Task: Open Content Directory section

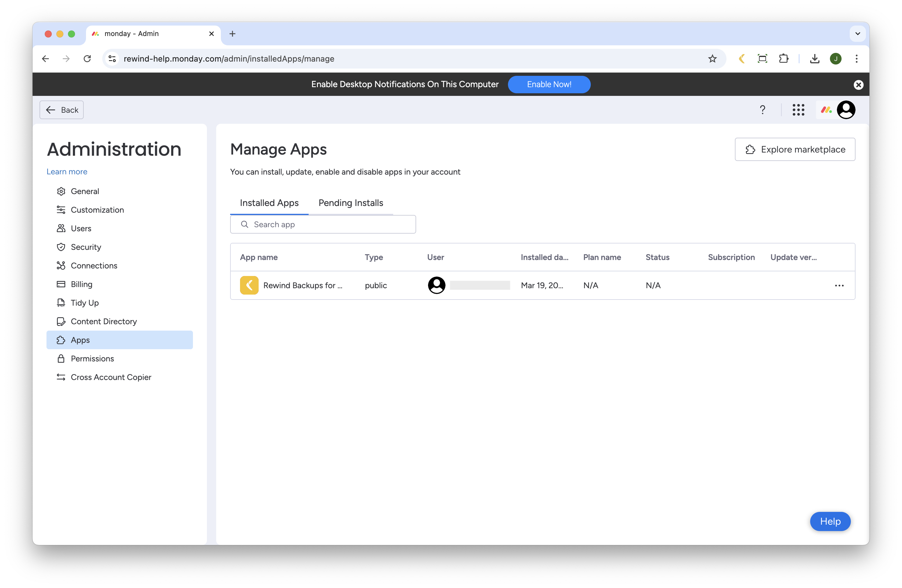Action: (119, 321)
